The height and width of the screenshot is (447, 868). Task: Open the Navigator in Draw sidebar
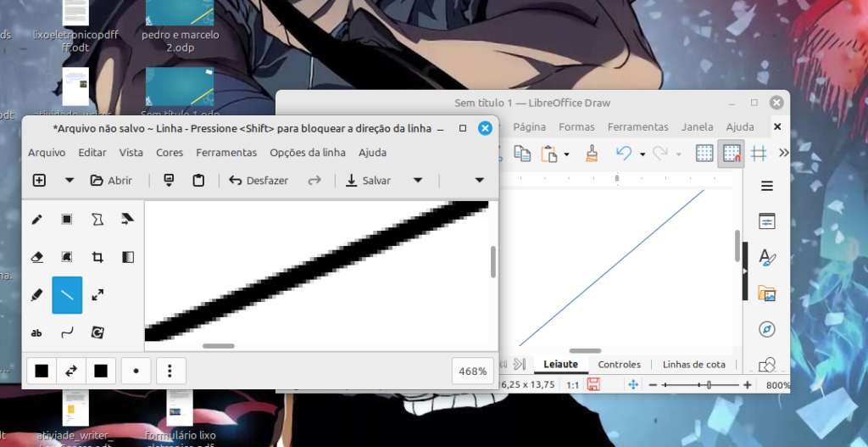(766, 329)
